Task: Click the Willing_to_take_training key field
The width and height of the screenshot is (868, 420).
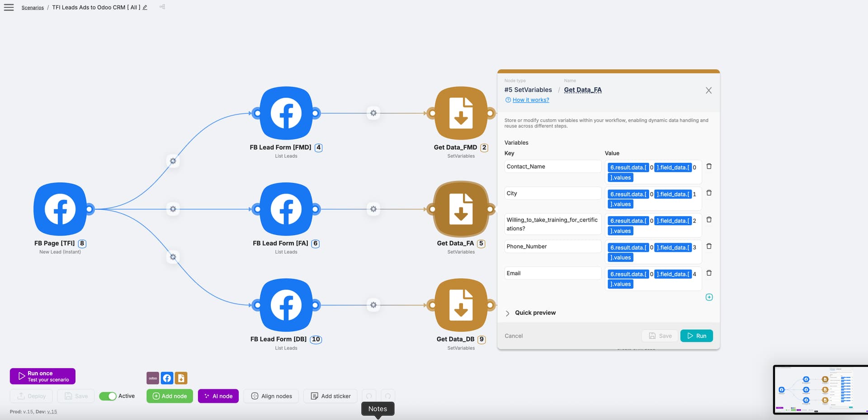Action: [x=553, y=224]
